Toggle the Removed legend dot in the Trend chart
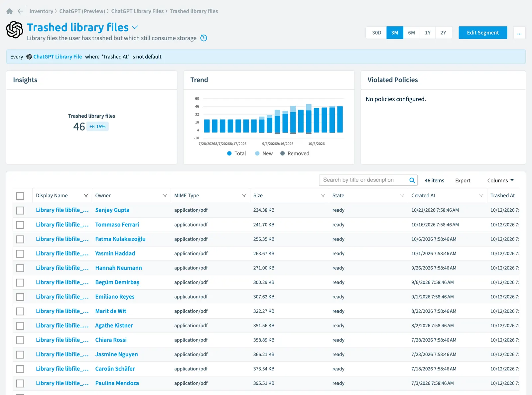The height and width of the screenshot is (395, 532). pyautogui.click(x=283, y=153)
